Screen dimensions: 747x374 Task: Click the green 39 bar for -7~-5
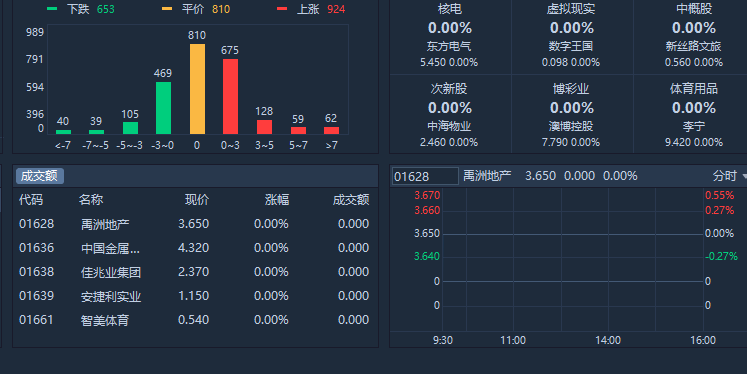[97, 132]
